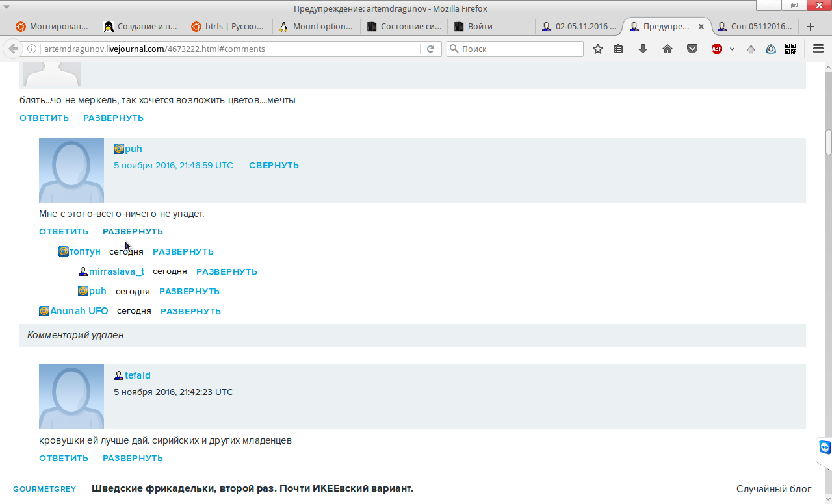The width and height of the screenshot is (832, 504).
Task: Switch to the 'Состояние си...' tab
Action: (x=404, y=27)
